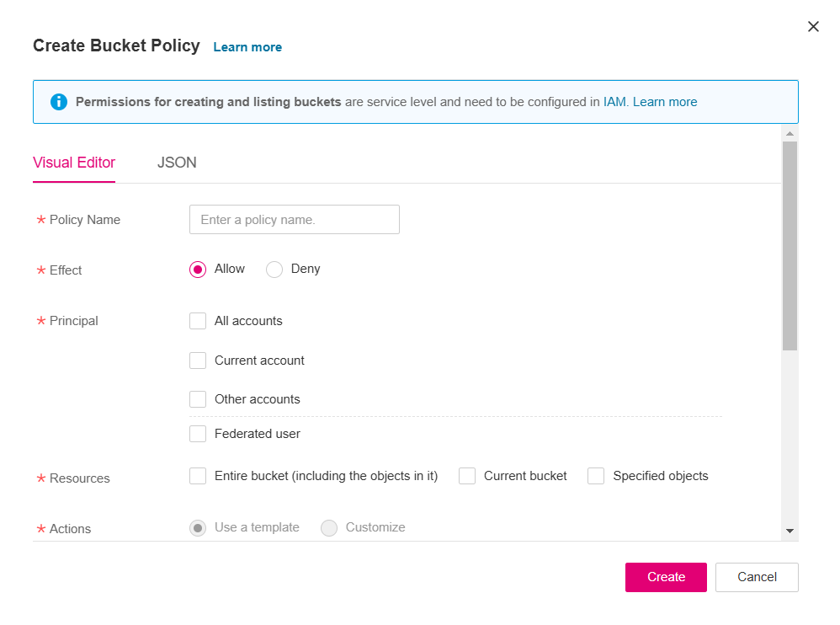Enable the Current account checkbox
Viewport: 840px width, 625px height.
(198, 361)
